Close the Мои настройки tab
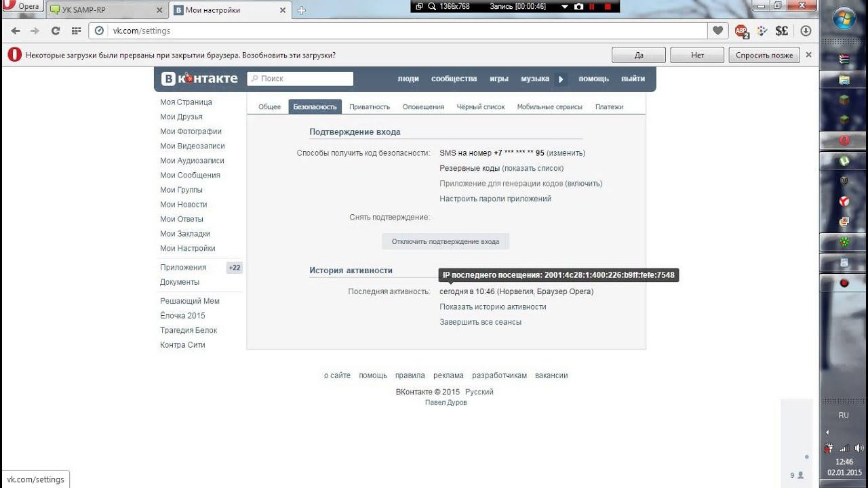 284,10
